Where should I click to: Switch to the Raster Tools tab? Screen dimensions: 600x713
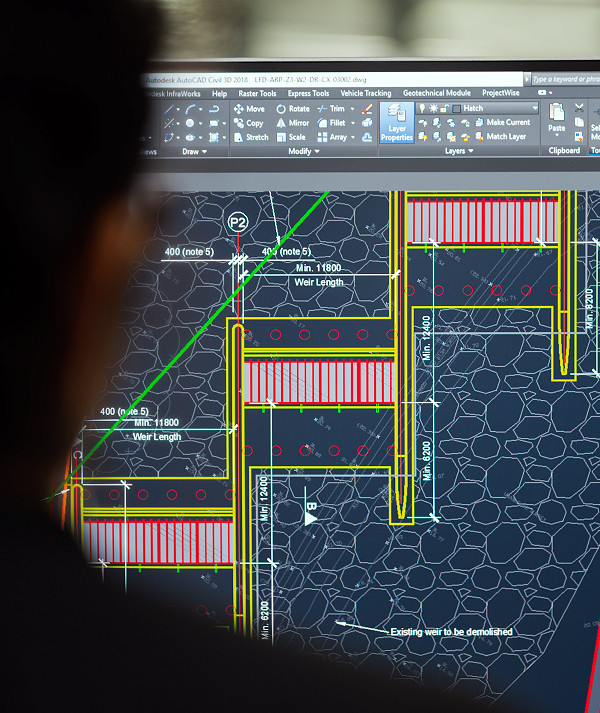point(257,93)
